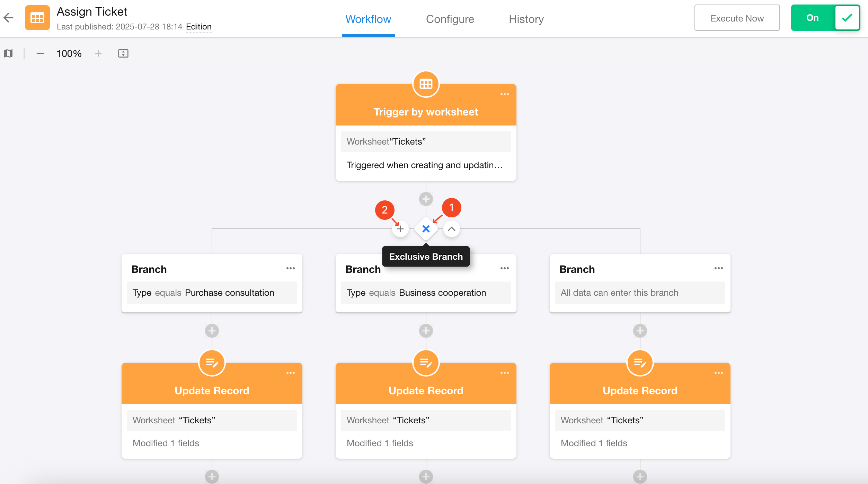Switch to the History tab

tap(526, 19)
